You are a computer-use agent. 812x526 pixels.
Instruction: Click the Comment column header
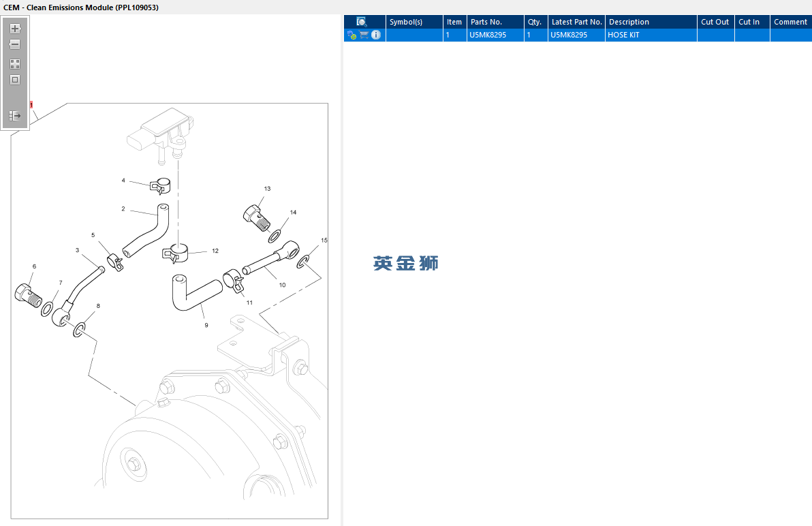click(x=791, y=22)
